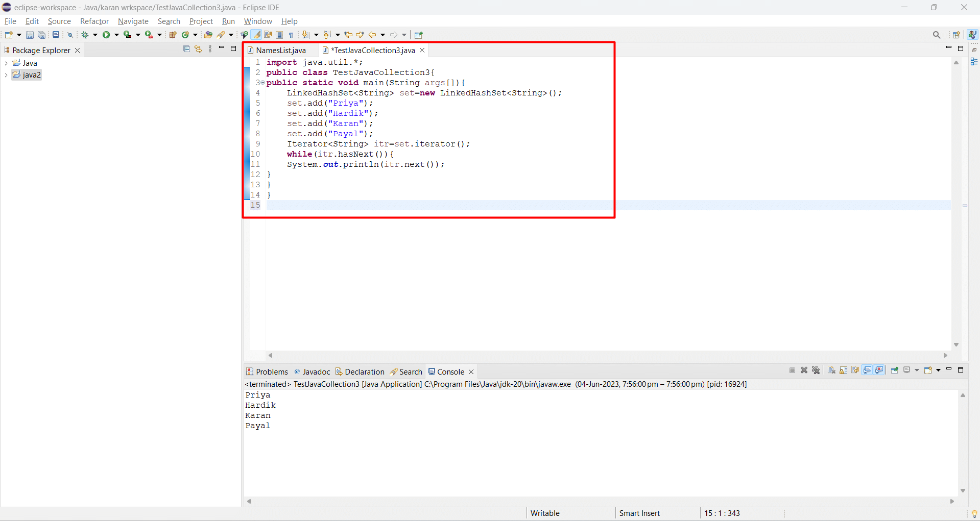Open the Source menu

[x=59, y=21]
